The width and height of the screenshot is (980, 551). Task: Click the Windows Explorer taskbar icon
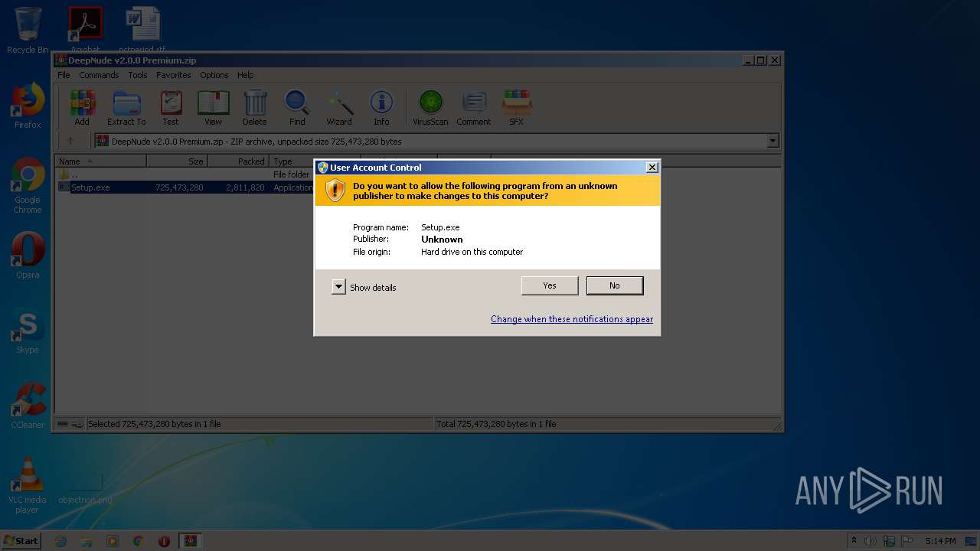[87, 541]
